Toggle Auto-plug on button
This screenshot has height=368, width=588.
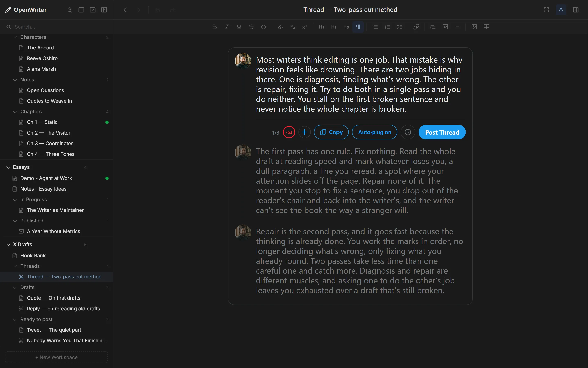pos(374,132)
